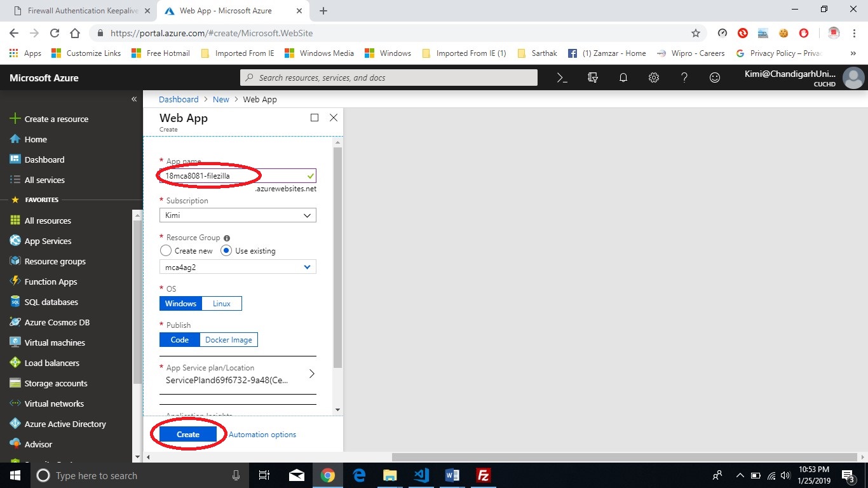Select Code publish option

[180, 340]
